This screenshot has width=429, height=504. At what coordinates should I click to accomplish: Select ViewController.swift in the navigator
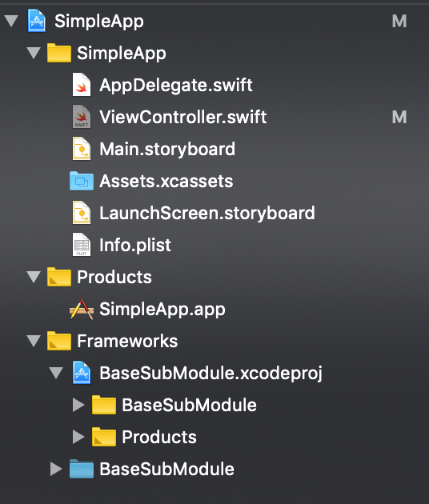pos(182,117)
